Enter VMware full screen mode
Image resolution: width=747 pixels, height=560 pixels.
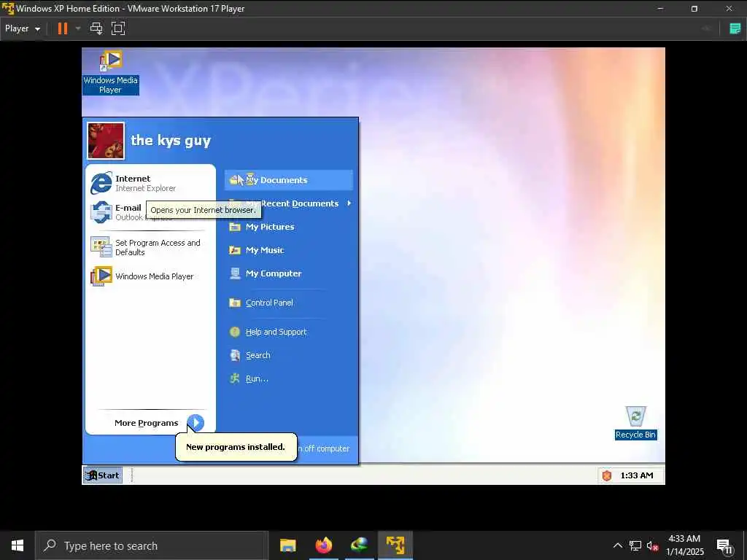point(118,28)
